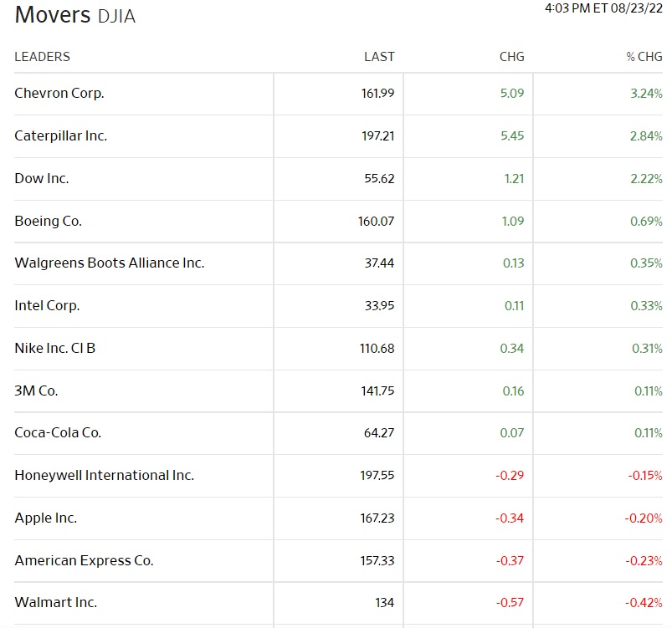
Task: Select Chevron last price 161.99
Action: tap(377, 94)
